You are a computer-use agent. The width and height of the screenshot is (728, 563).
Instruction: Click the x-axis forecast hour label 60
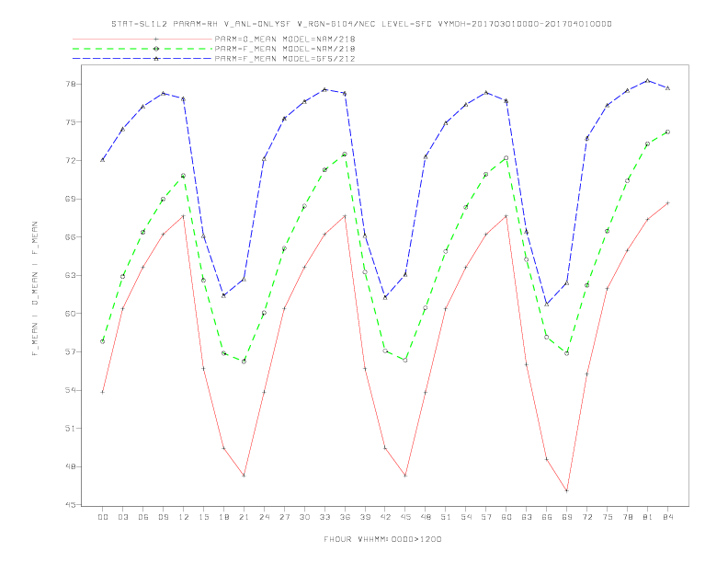(506, 517)
